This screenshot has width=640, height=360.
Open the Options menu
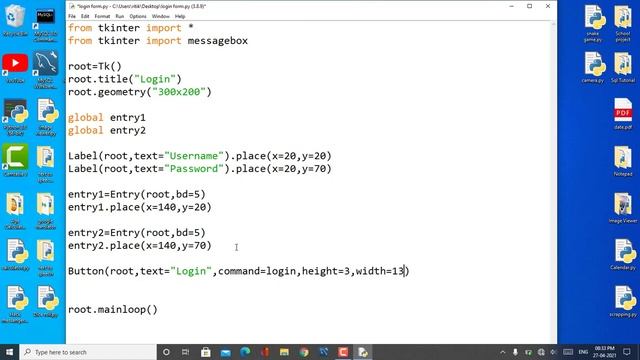click(138, 16)
